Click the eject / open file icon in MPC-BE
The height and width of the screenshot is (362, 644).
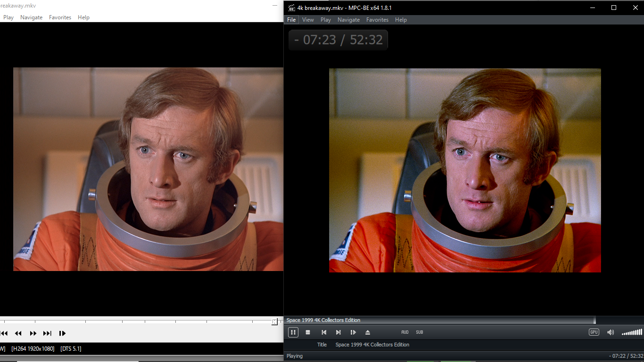(x=368, y=332)
